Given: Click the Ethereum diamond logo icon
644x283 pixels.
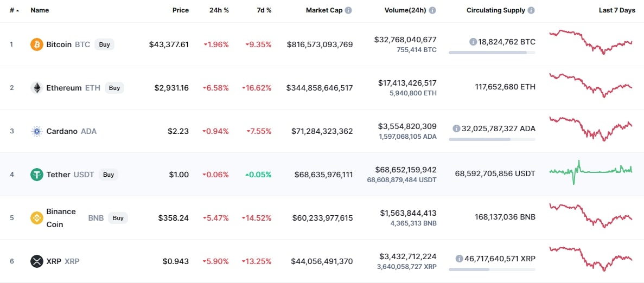Looking at the screenshot, I should tap(36, 88).
